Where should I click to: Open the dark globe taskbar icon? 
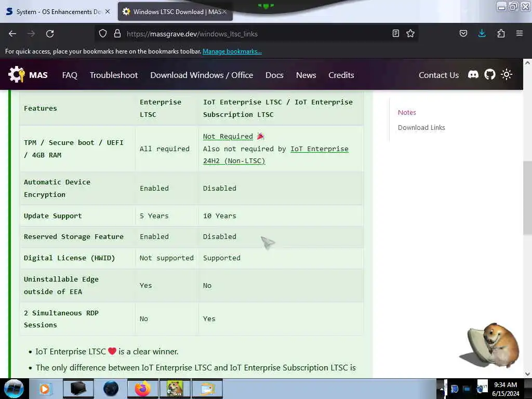111,389
